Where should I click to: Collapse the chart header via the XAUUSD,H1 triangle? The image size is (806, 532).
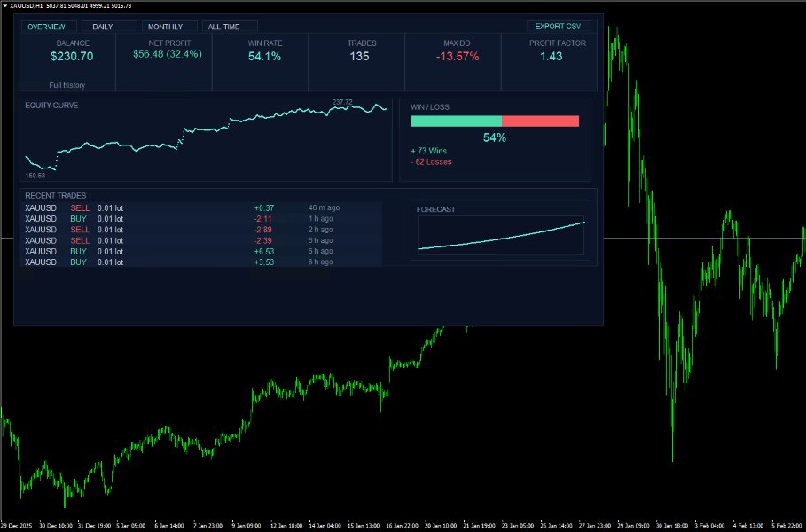click(8, 4)
